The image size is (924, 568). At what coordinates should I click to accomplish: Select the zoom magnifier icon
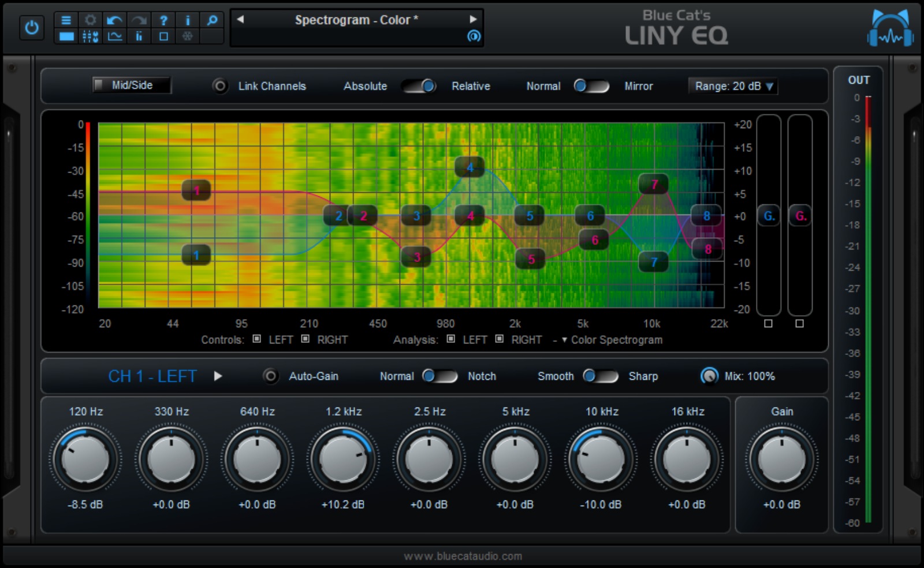(x=212, y=20)
